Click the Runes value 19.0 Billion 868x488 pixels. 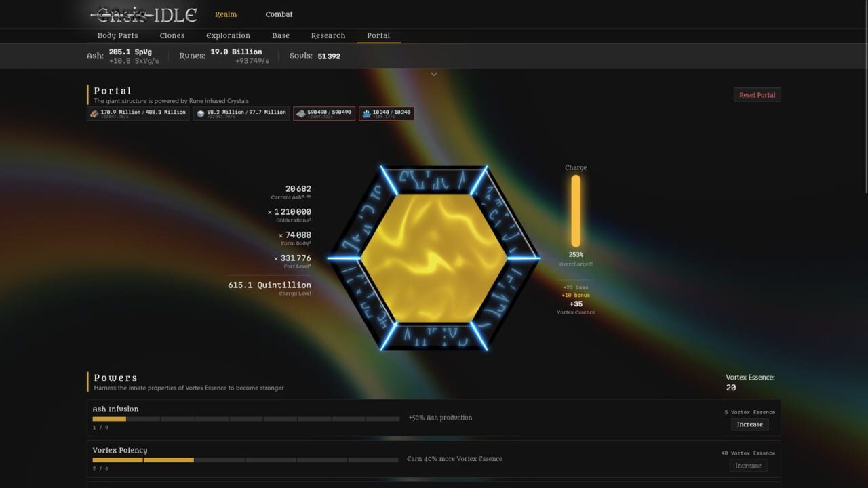[x=236, y=52]
